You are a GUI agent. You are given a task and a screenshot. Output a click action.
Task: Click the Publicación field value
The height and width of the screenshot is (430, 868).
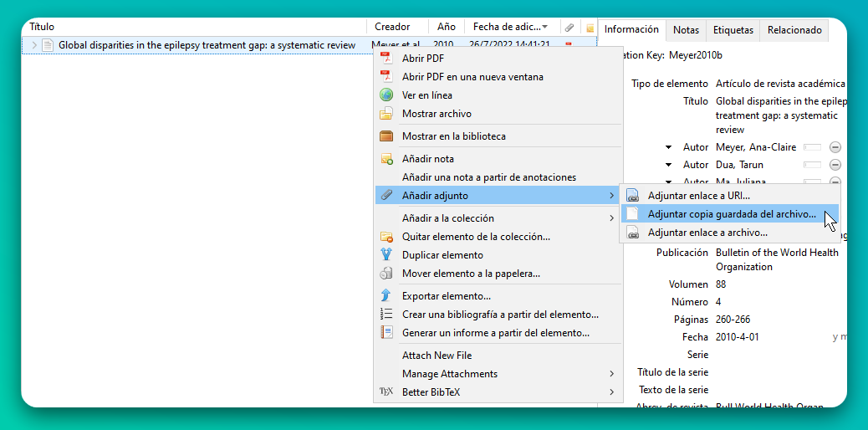(x=777, y=260)
